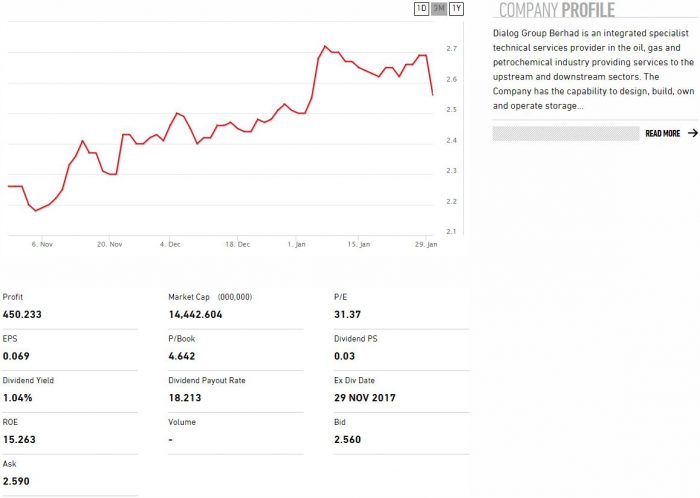Click the hatched bar under company profile

pos(565,133)
